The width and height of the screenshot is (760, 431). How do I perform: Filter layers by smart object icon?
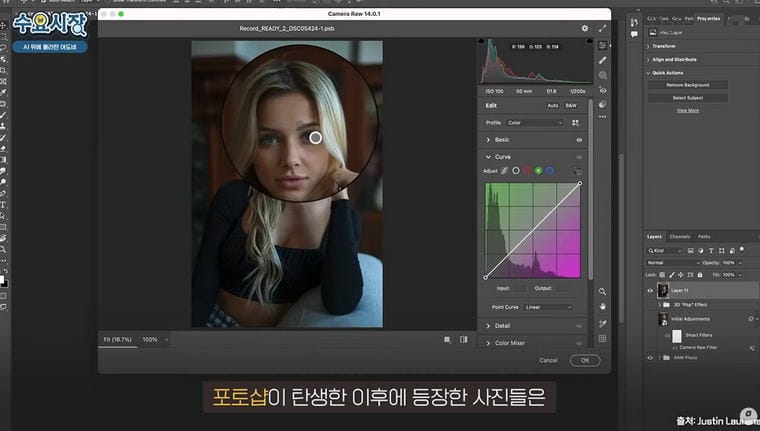732,251
